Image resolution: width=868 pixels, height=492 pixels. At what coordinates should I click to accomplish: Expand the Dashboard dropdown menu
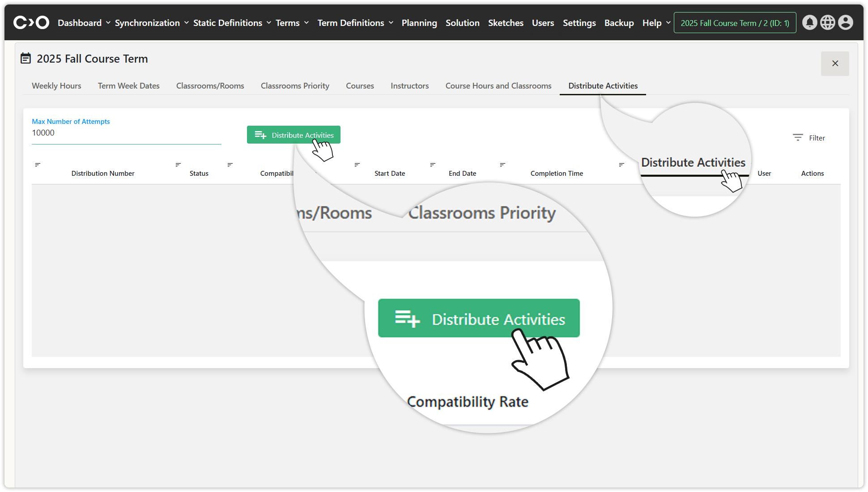[84, 23]
